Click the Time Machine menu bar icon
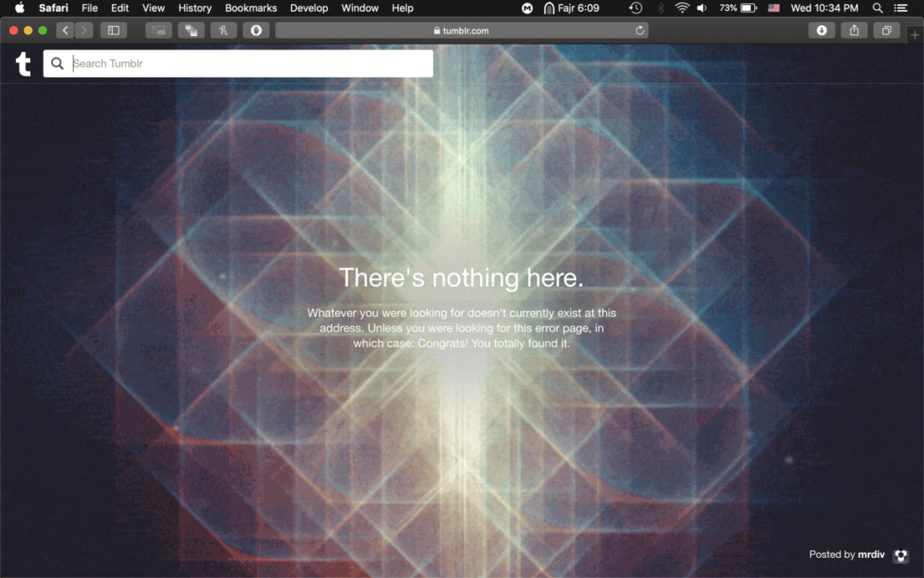Image resolution: width=924 pixels, height=578 pixels. point(636,8)
